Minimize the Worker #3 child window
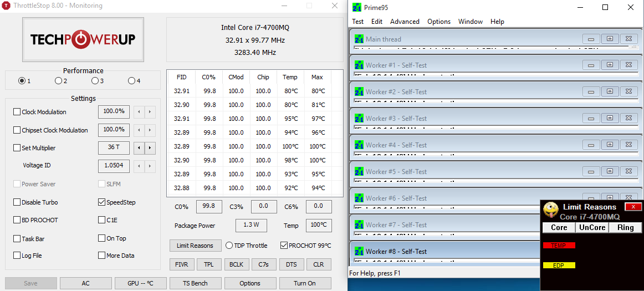 point(591,118)
